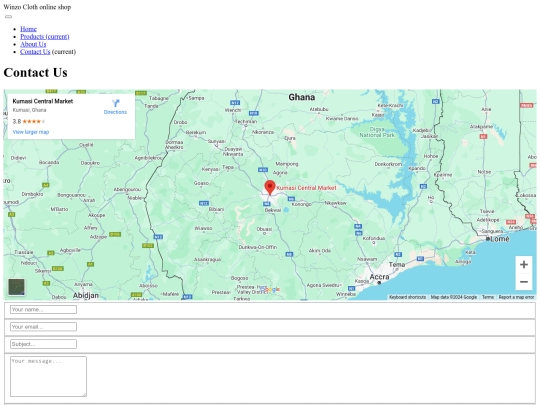The height and width of the screenshot is (405, 540).
Task: Switch to satellite view thumbnail
Action: (17, 287)
